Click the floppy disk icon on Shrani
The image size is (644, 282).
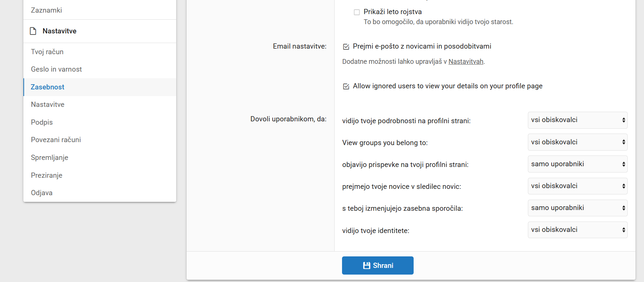tap(367, 266)
